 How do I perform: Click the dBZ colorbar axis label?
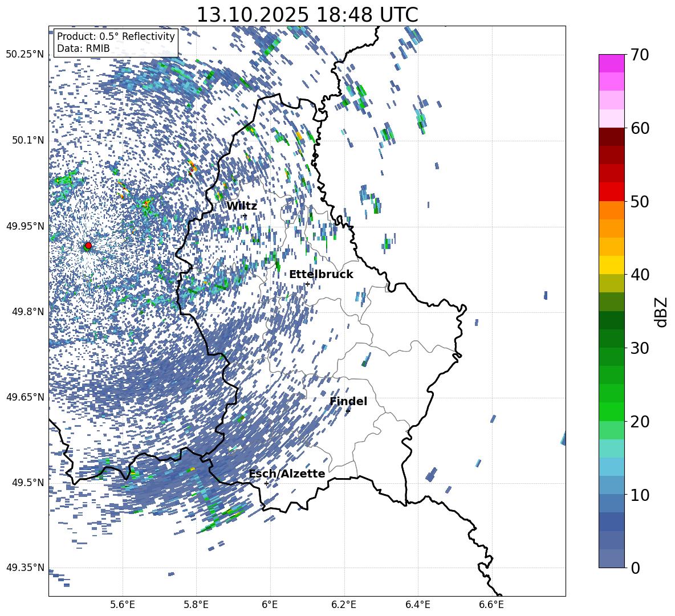[662, 312]
